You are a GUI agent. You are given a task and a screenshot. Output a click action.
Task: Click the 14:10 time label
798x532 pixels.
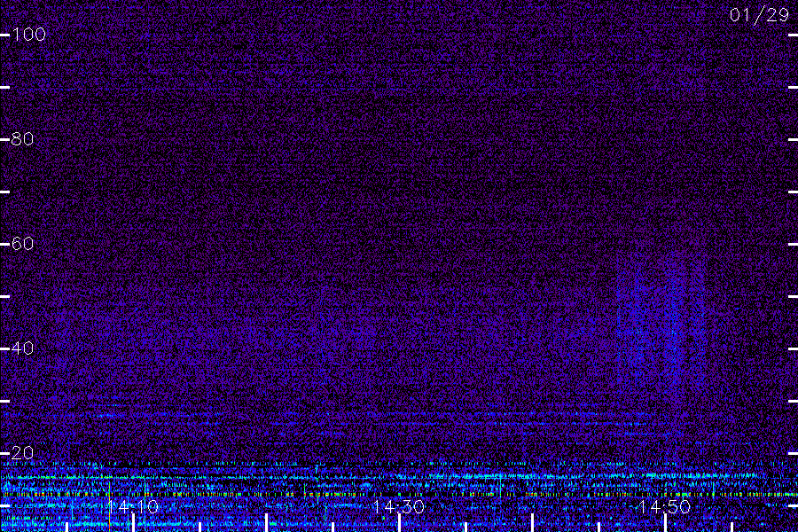133,506
